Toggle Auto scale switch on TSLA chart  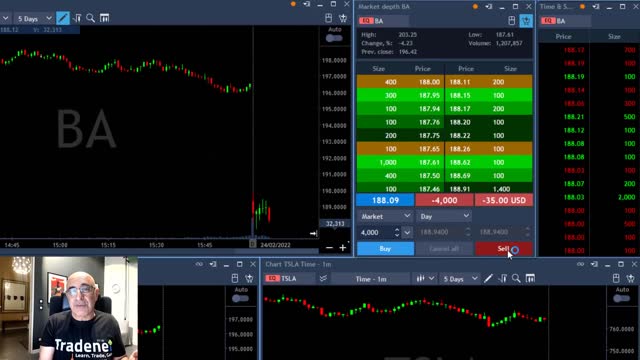tap(622, 298)
